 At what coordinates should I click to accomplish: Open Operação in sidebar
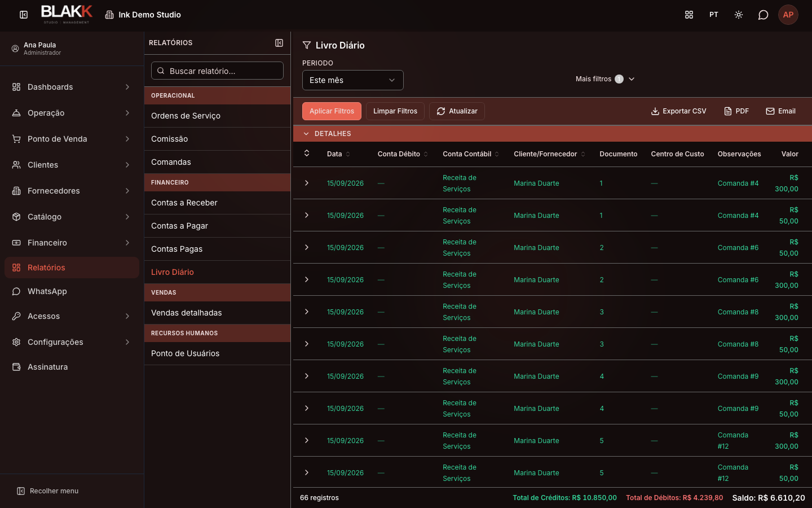(72, 113)
